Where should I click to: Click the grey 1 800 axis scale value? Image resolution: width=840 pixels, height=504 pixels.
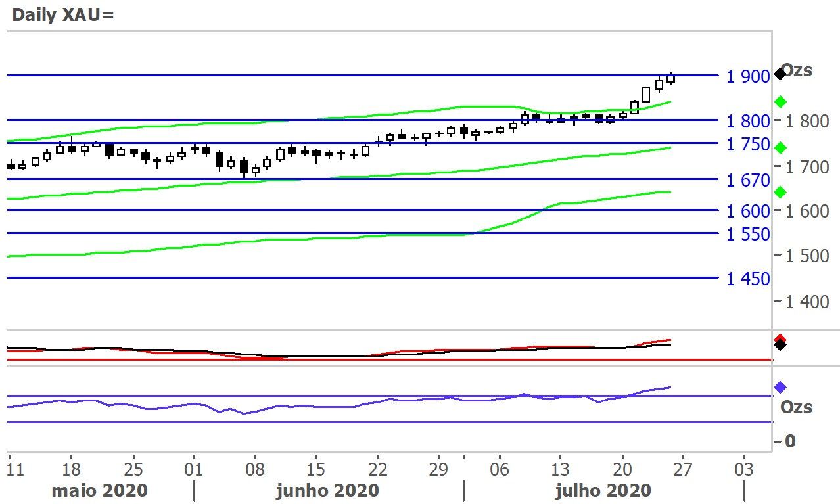[807, 121]
